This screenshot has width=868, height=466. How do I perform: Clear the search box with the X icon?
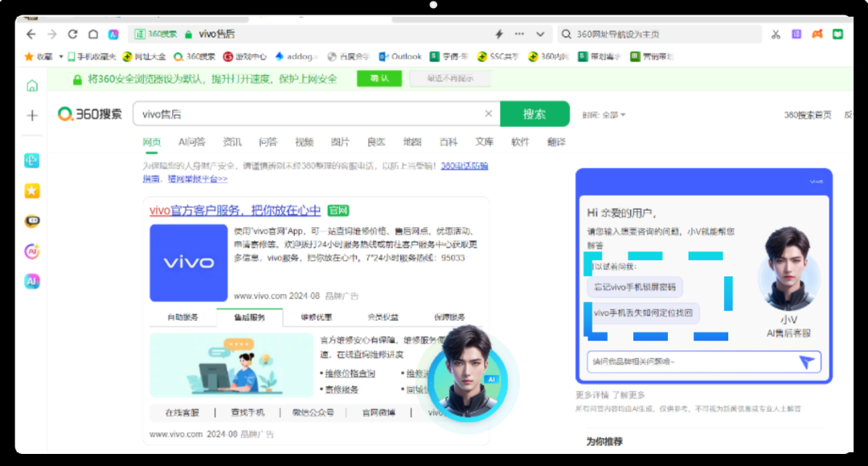click(x=488, y=114)
